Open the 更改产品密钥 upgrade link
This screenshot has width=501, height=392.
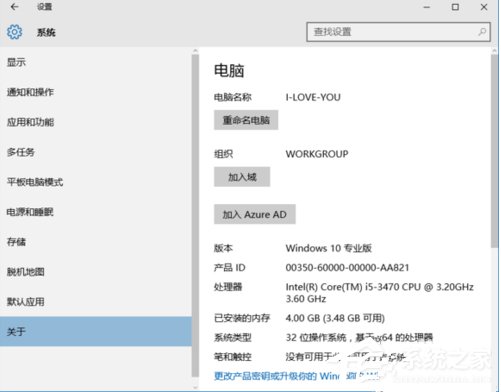point(297,376)
